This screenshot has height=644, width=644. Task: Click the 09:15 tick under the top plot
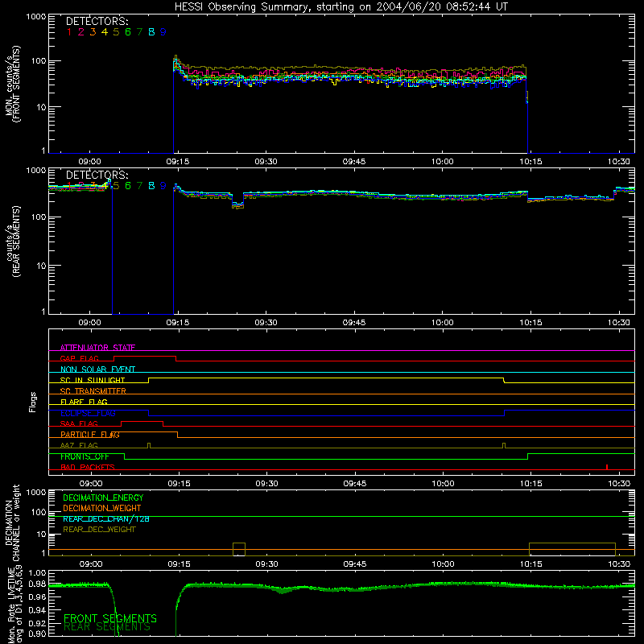pos(178,162)
